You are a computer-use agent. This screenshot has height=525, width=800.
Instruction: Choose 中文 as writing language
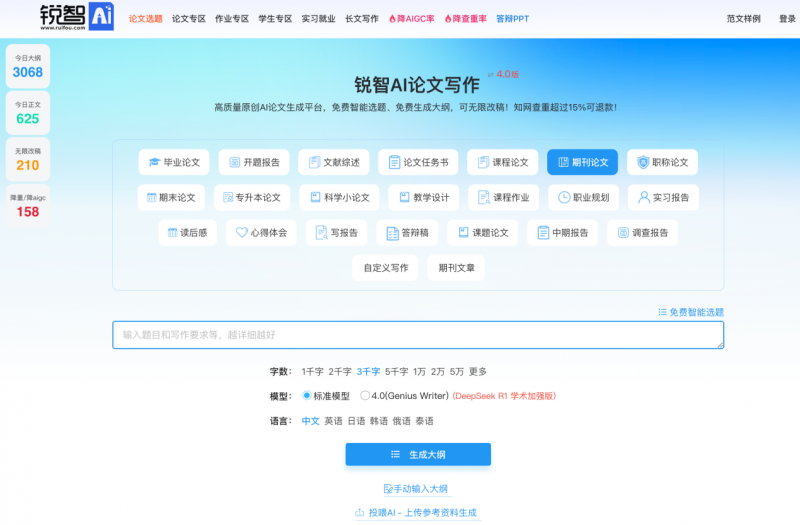pyautogui.click(x=310, y=421)
